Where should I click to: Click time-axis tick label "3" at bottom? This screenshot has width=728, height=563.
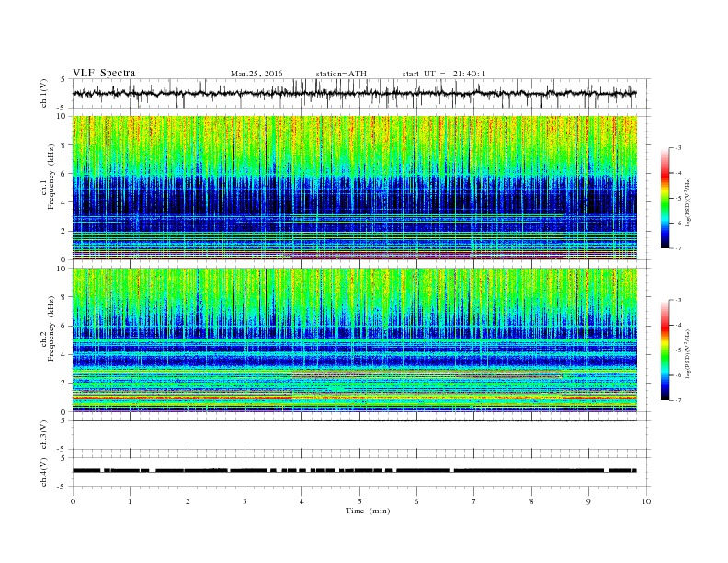[245, 501]
